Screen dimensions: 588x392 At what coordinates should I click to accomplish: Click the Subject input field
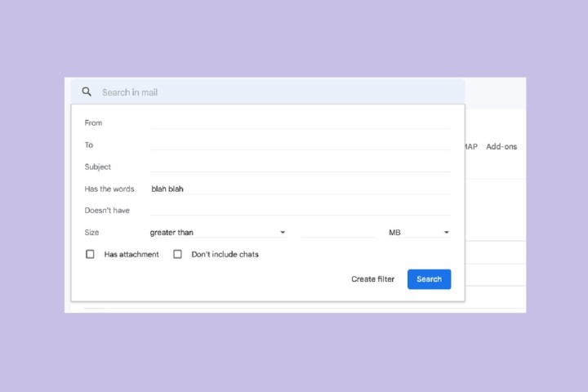tap(301, 166)
